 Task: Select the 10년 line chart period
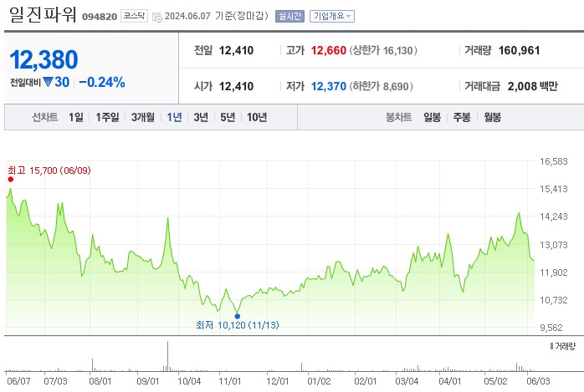click(257, 117)
